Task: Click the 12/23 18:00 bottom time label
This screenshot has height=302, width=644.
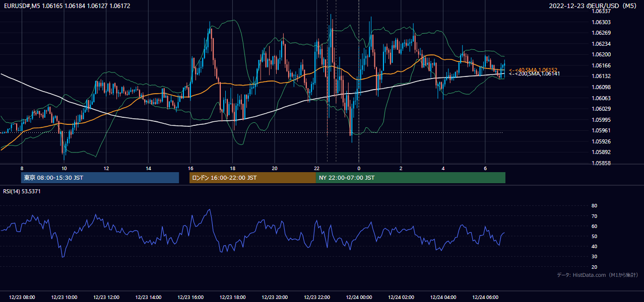Action: click(x=232, y=297)
